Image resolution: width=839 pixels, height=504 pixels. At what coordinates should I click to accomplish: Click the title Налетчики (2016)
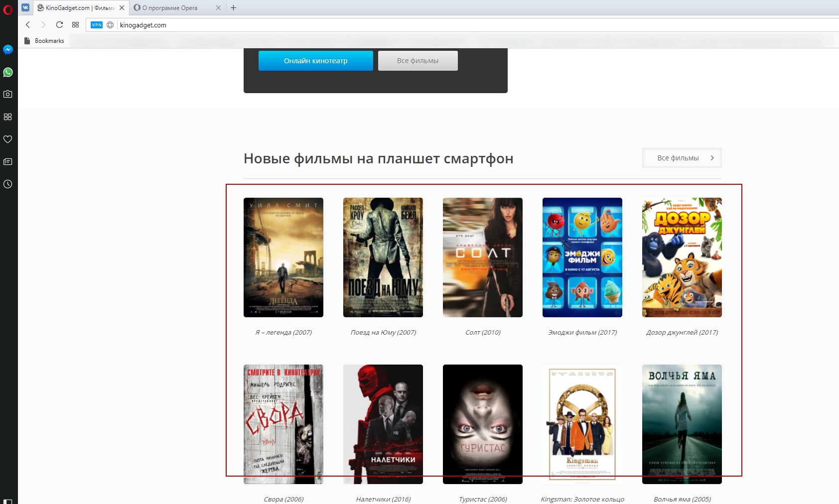point(383,499)
